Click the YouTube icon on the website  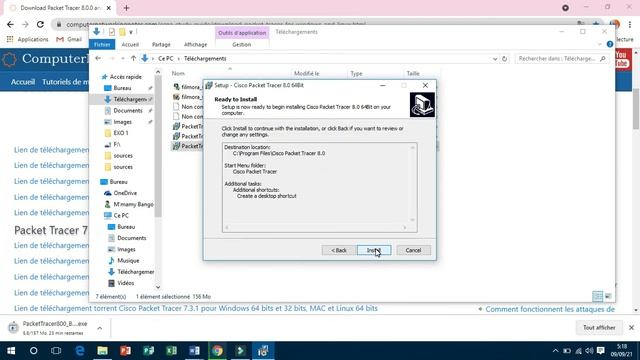[622, 60]
